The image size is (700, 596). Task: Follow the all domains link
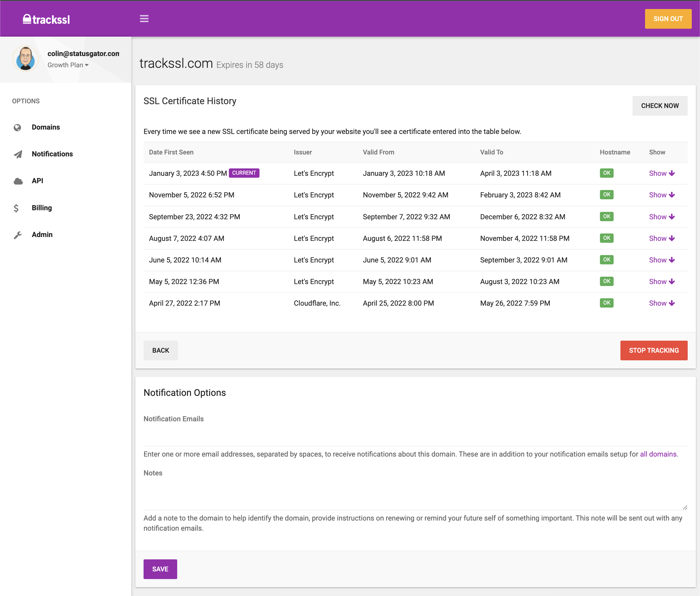pyautogui.click(x=658, y=454)
